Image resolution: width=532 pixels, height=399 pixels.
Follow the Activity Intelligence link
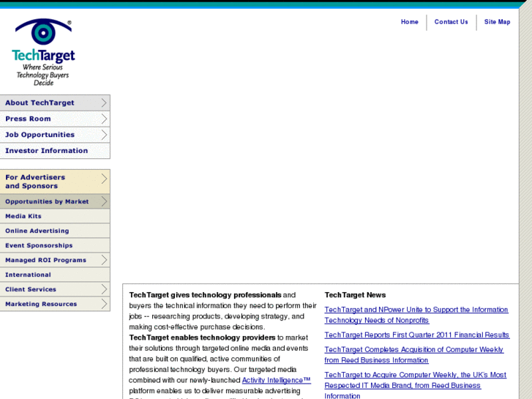[276, 380]
